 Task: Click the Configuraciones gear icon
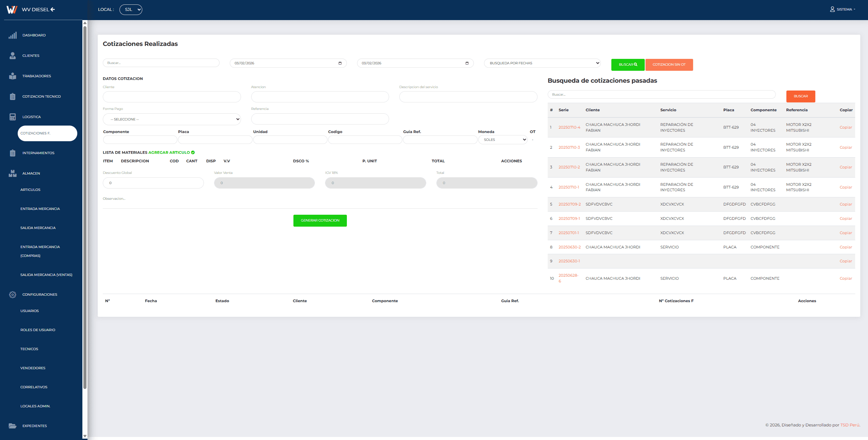pos(13,295)
